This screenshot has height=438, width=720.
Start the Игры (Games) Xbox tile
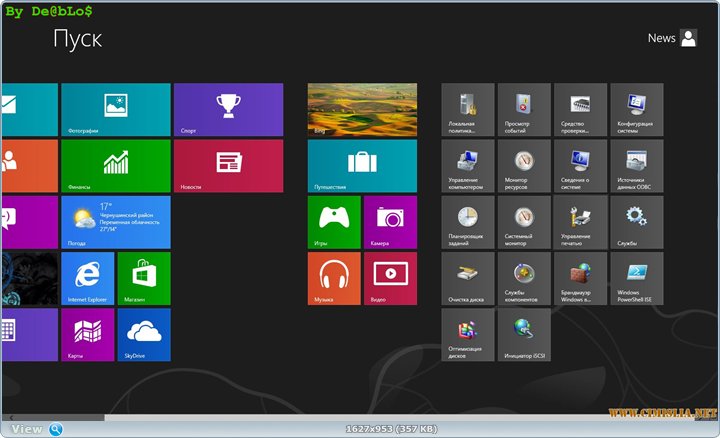pyautogui.click(x=334, y=221)
